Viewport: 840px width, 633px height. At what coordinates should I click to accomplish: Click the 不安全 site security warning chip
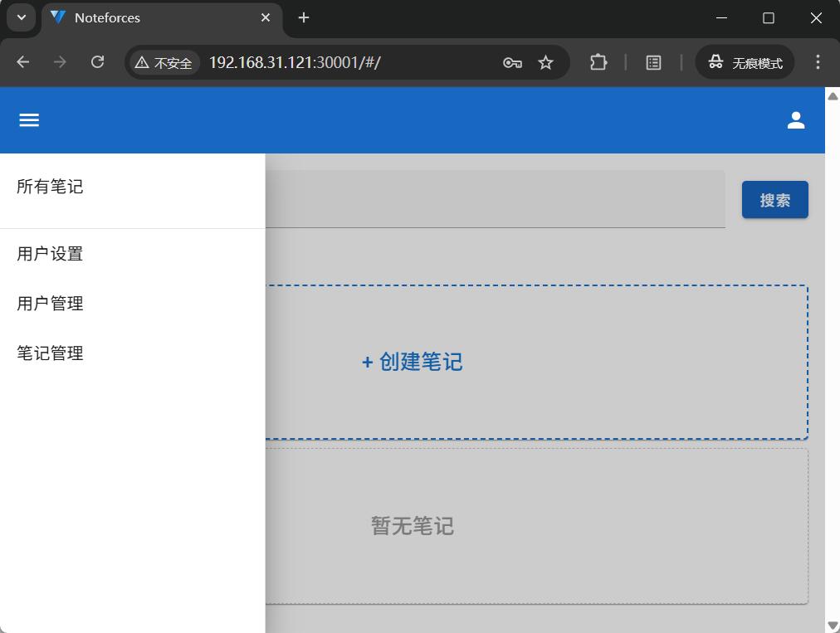(x=164, y=63)
